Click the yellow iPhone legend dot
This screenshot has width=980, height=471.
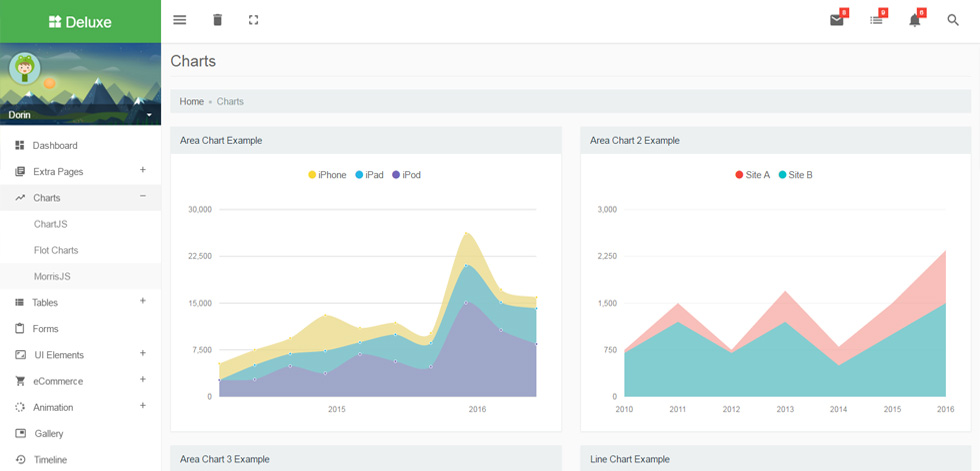[x=312, y=175]
